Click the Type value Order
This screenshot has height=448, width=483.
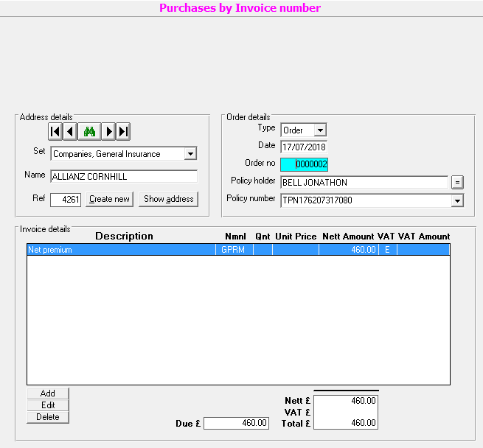click(293, 130)
